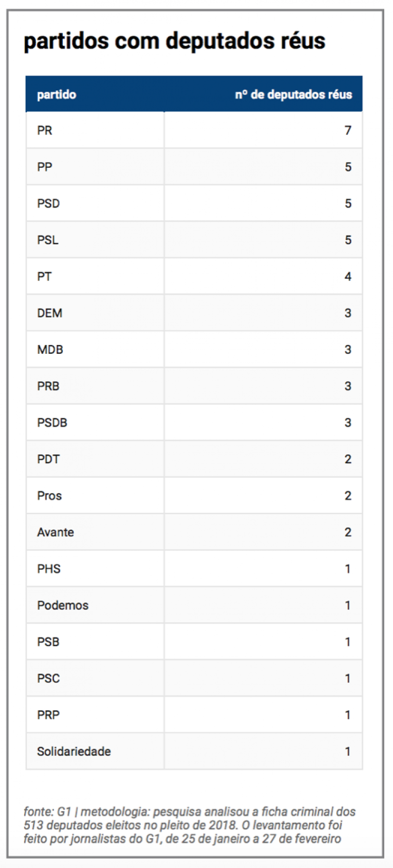
Task: Click the PP party name cell
Action: click(45, 167)
